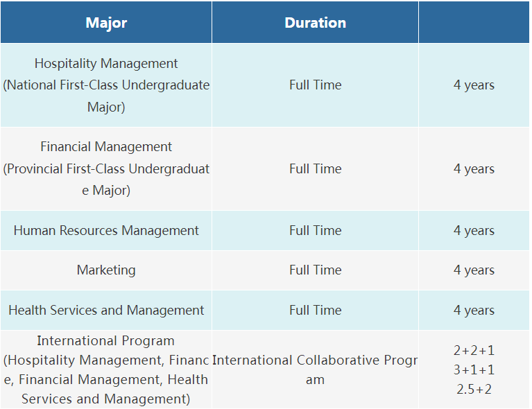Select the International Program major cell

(106, 369)
